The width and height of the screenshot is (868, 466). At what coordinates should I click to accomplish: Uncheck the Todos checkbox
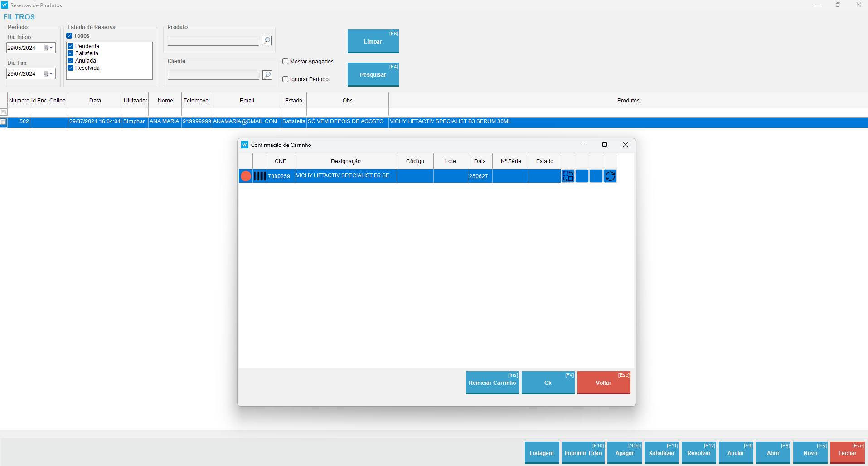[69, 36]
